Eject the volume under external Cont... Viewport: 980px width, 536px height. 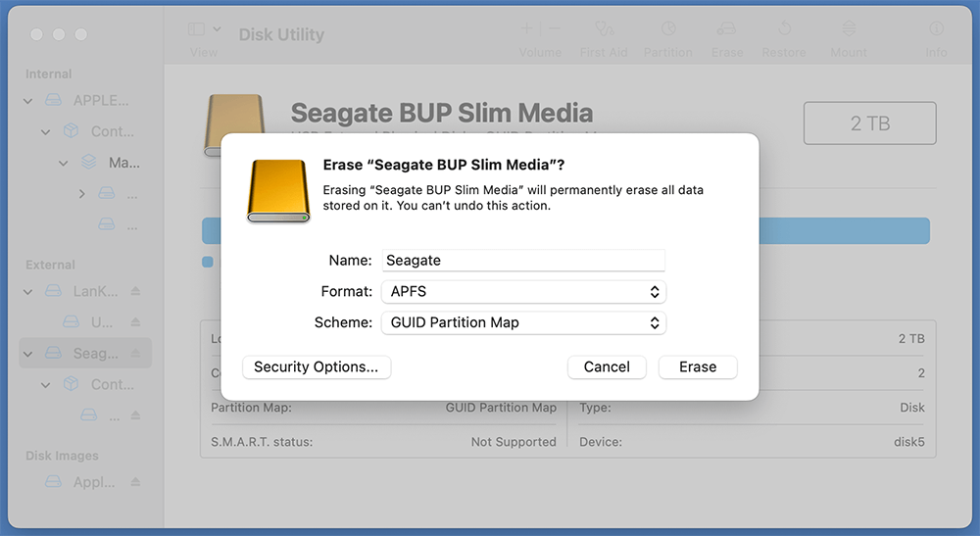point(135,415)
